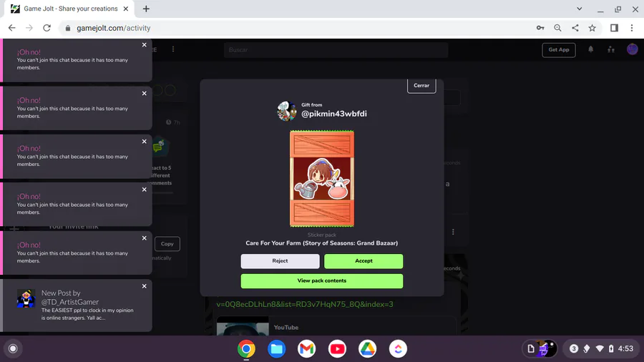This screenshot has height=362, width=644.
Task: Reject the sticker pack gift
Action: (280, 261)
